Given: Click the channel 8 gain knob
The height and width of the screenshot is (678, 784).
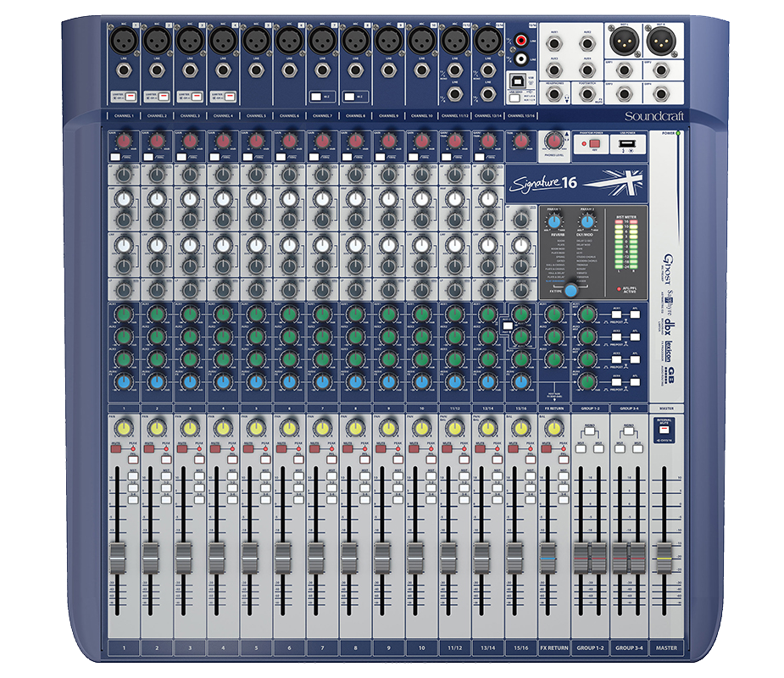Looking at the screenshot, I should pyautogui.click(x=355, y=141).
